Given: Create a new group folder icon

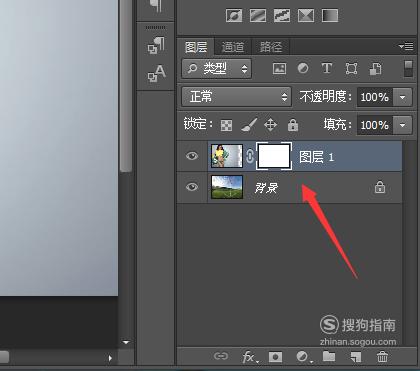Looking at the screenshot, I should (x=329, y=356).
